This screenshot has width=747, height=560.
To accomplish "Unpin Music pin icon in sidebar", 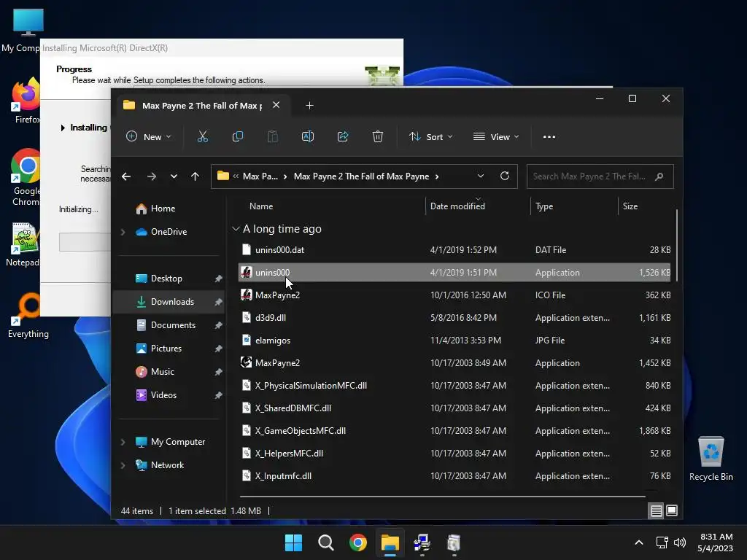I will click(218, 372).
